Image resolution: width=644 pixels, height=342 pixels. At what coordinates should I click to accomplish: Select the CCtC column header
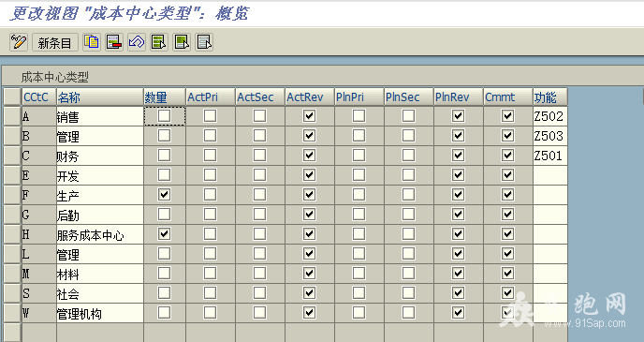39,97
